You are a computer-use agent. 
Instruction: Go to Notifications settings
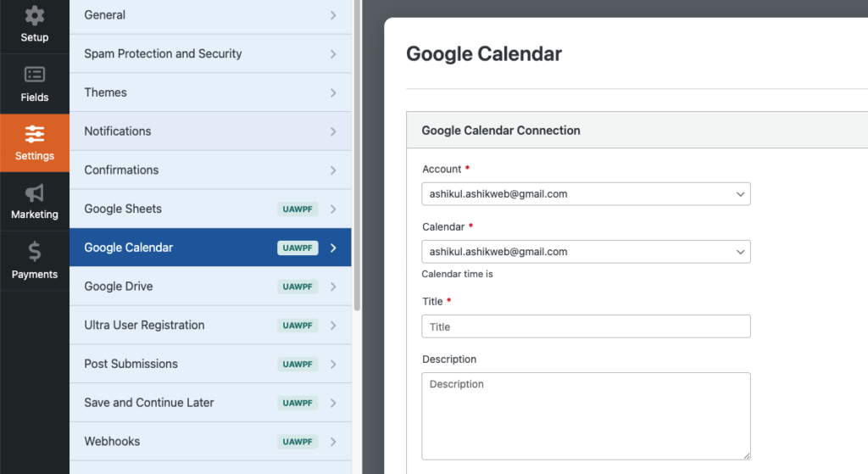(x=118, y=131)
